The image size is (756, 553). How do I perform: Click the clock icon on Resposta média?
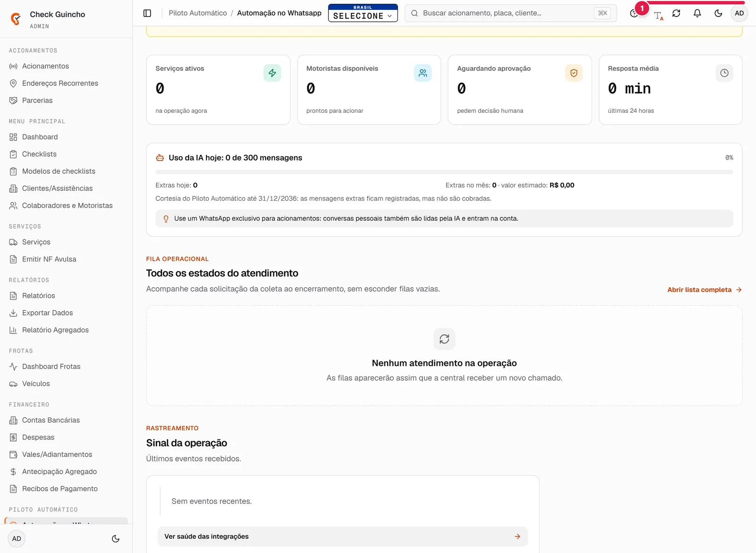pos(724,73)
